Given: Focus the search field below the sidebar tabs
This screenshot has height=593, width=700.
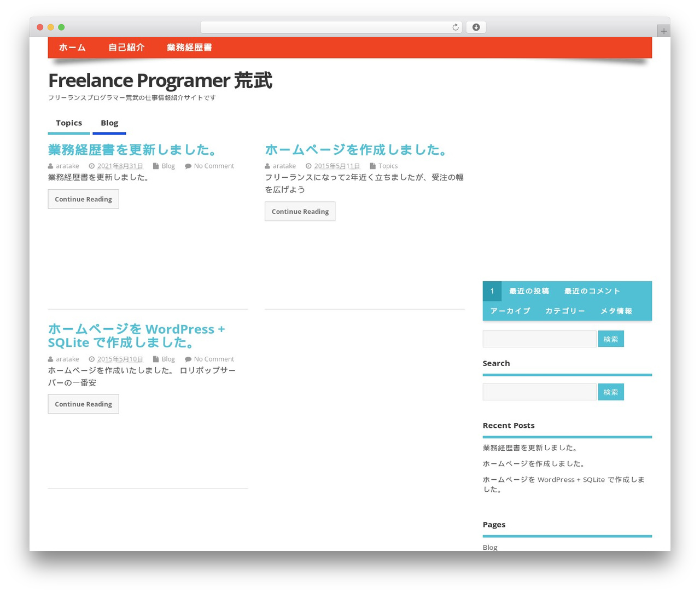Looking at the screenshot, I should click(539, 339).
